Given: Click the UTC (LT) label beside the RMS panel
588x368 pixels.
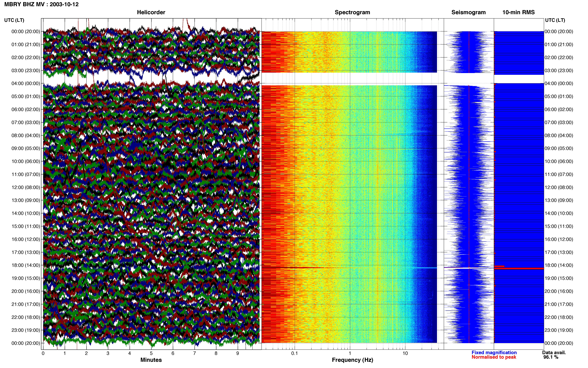Looking at the screenshot, I should [x=555, y=20].
